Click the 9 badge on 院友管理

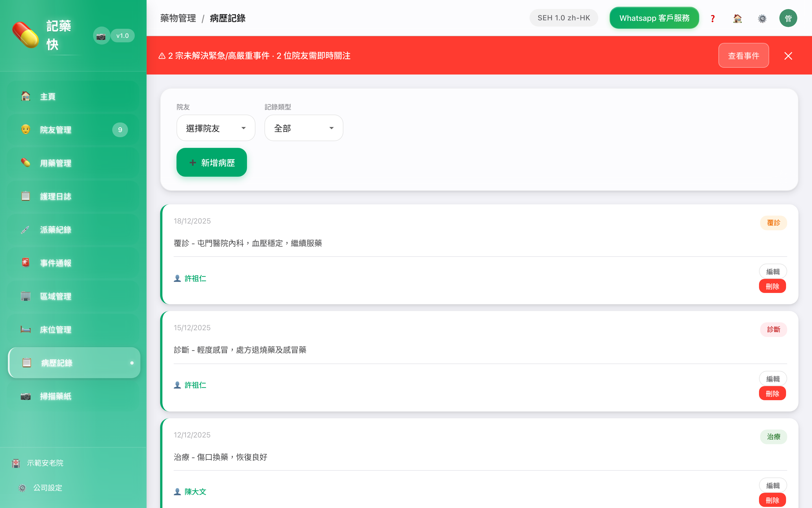pyautogui.click(x=120, y=130)
